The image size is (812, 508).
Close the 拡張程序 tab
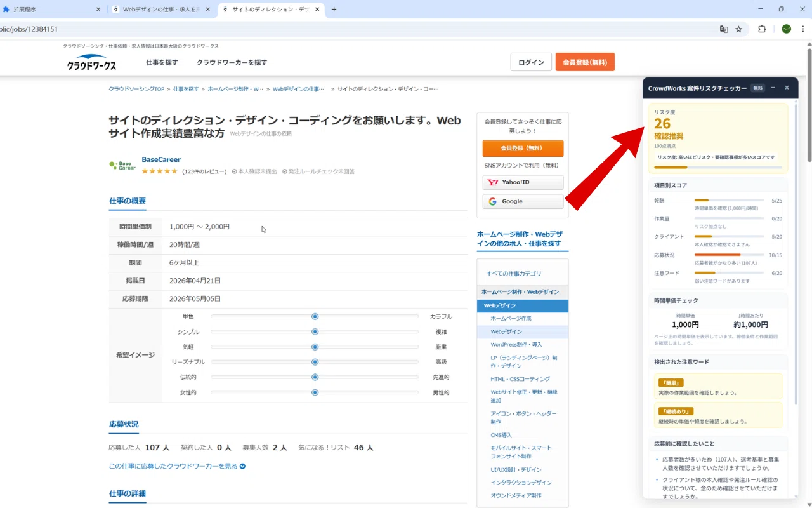coord(98,10)
